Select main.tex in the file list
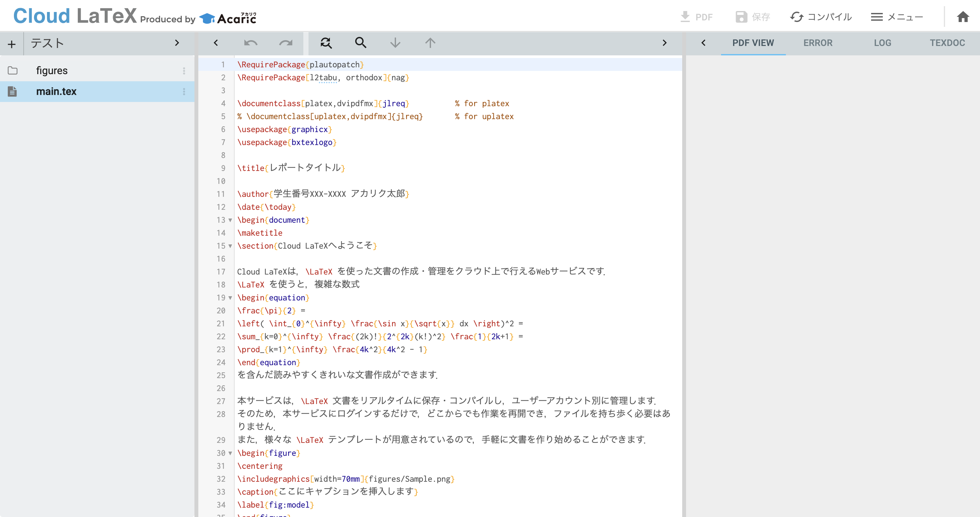The height and width of the screenshot is (517, 980). 56,91
